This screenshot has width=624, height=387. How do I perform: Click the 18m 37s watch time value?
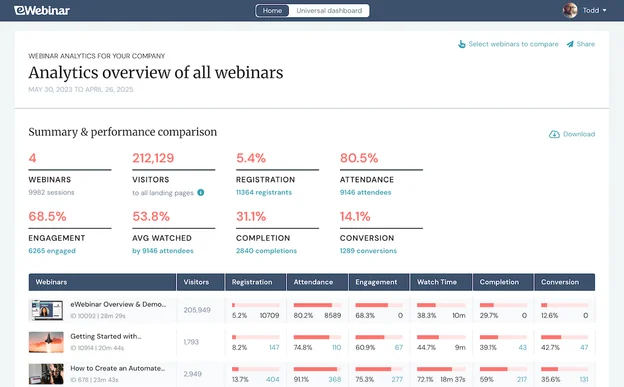click(453, 379)
